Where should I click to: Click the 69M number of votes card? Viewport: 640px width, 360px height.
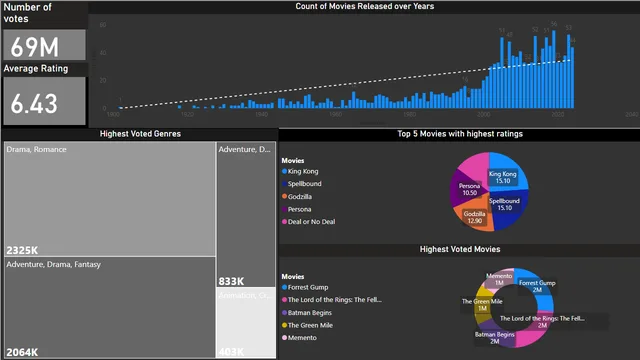coord(44,45)
